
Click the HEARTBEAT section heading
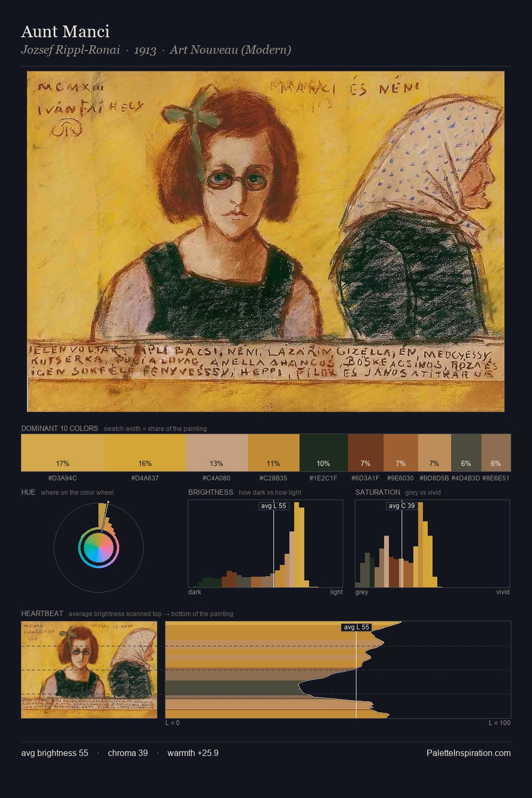click(42, 613)
